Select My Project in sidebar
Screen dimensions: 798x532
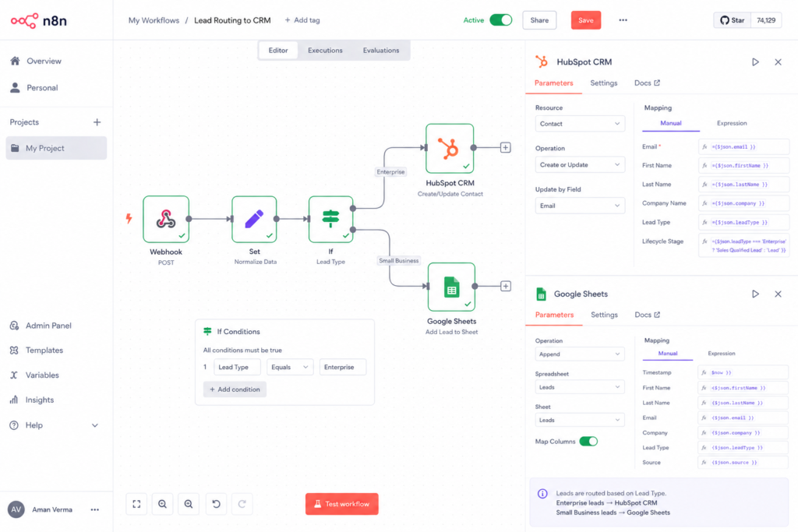tap(56, 148)
